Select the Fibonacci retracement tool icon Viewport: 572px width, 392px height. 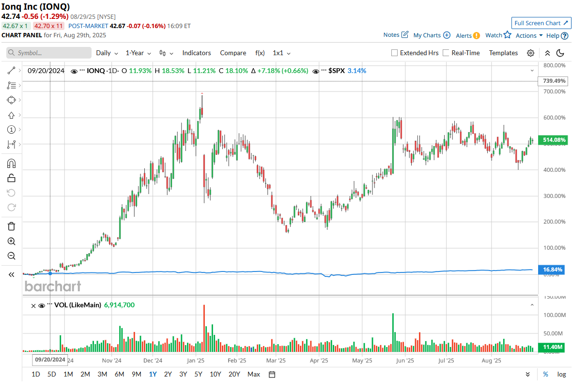11,85
